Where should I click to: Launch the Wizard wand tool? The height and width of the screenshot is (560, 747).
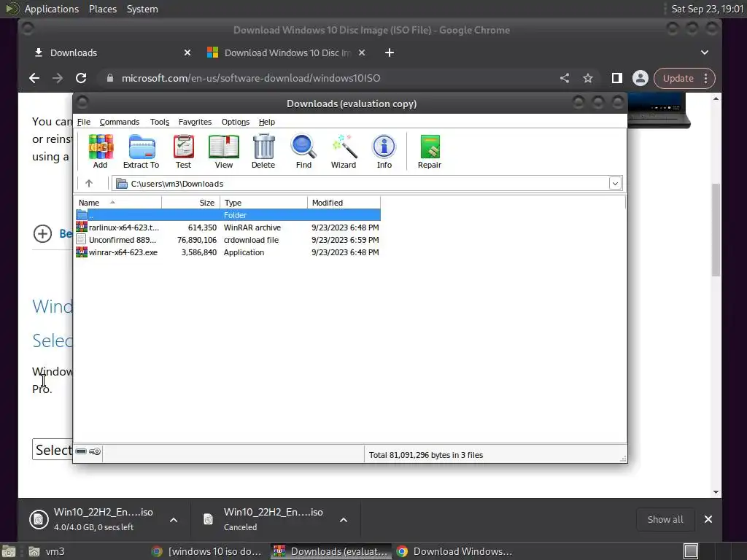pyautogui.click(x=344, y=151)
